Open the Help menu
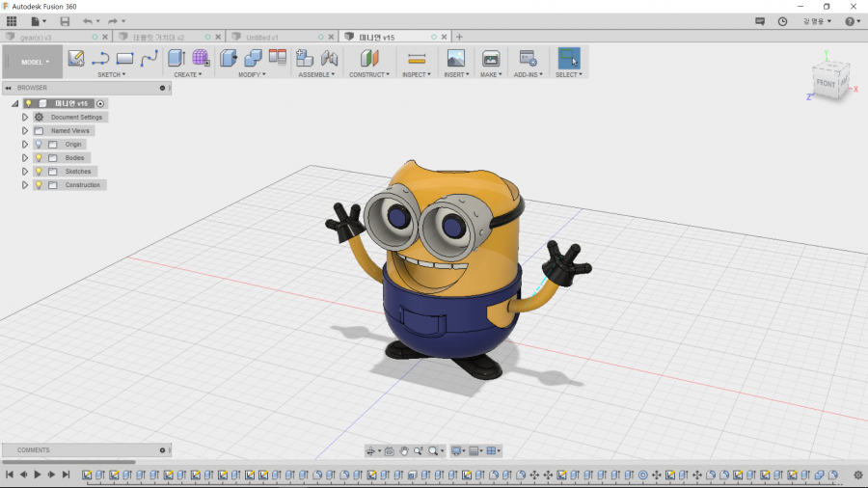868x488 pixels. pyautogui.click(x=852, y=21)
